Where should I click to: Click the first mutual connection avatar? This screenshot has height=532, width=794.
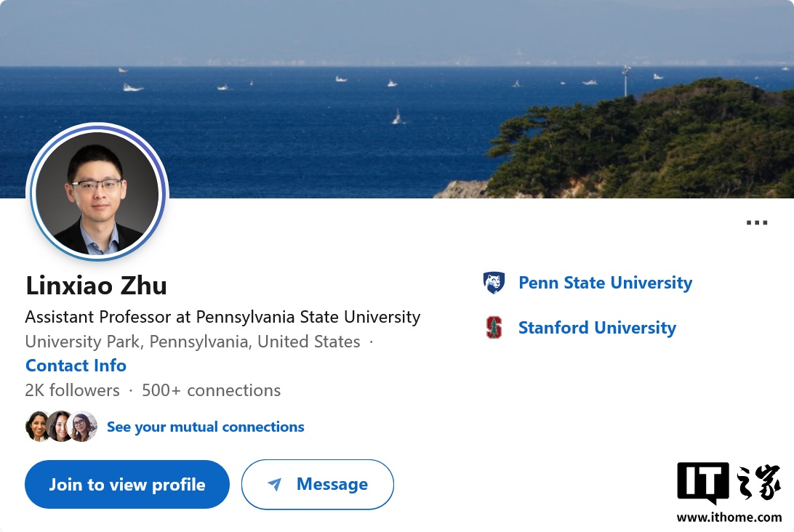point(37,427)
